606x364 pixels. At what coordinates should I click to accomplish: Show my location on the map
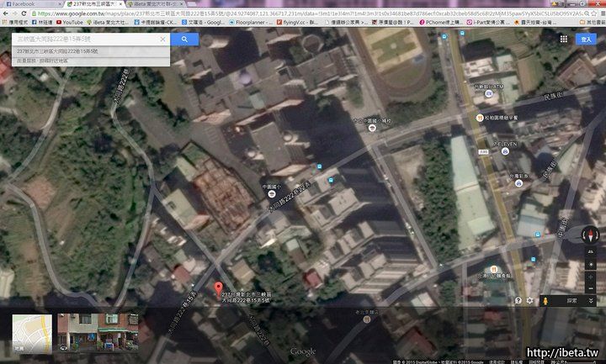click(x=591, y=265)
